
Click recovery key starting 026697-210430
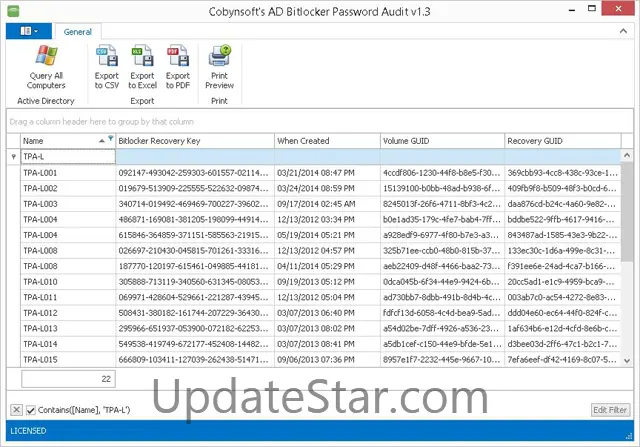pos(193,250)
